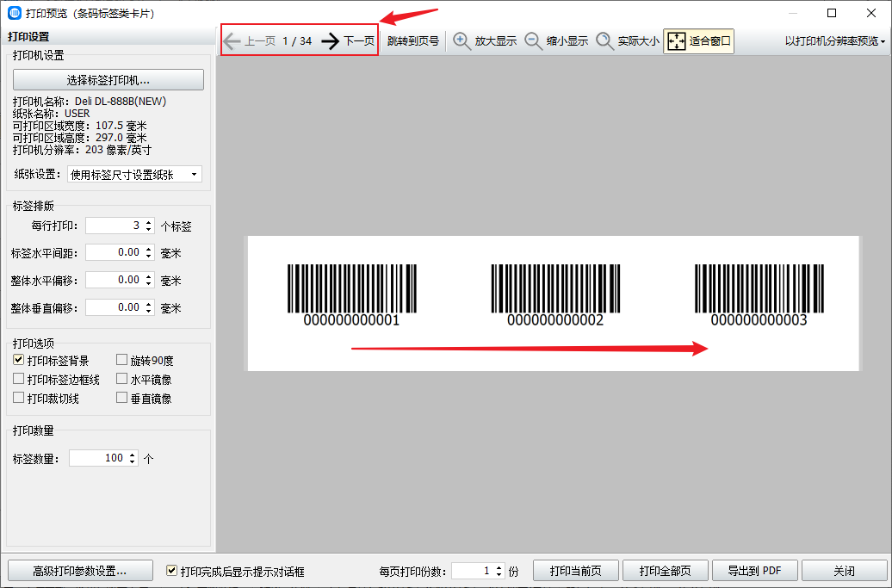The image size is (892, 588).
Task: Click the zoom out magnifier icon
Action: coord(533,41)
